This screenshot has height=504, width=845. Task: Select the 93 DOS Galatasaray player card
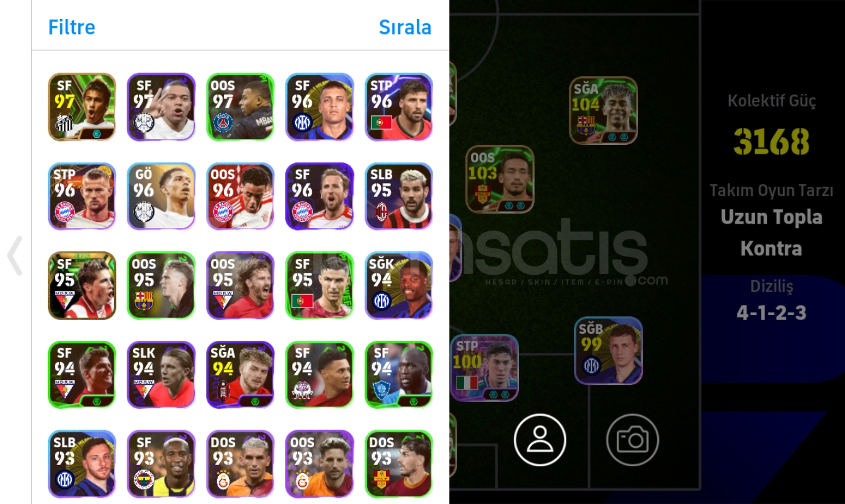(x=240, y=464)
